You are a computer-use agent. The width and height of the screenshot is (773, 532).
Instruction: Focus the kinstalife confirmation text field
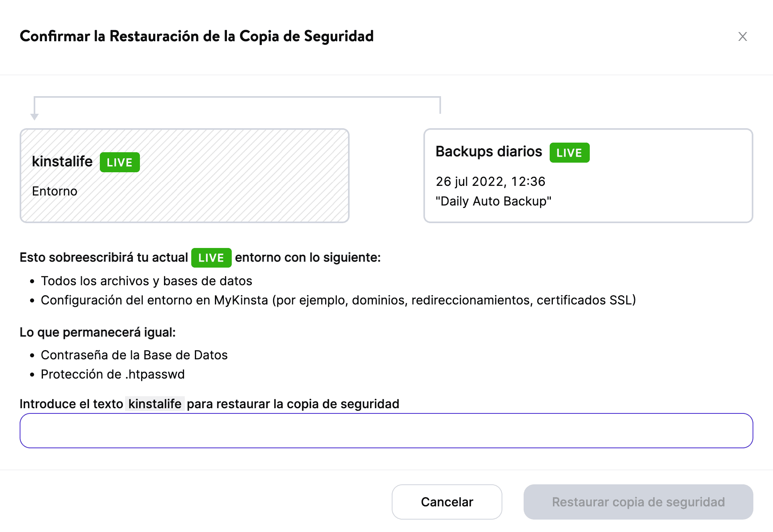(386, 431)
